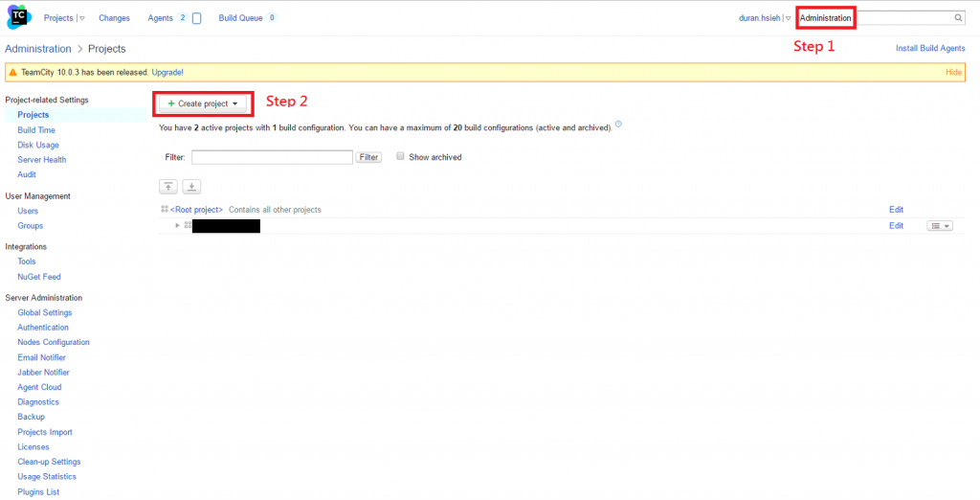Viewport: 980px width, 500px height.
Task: Hide the TeamCity release banner
Action: click(x=954, y=73)
